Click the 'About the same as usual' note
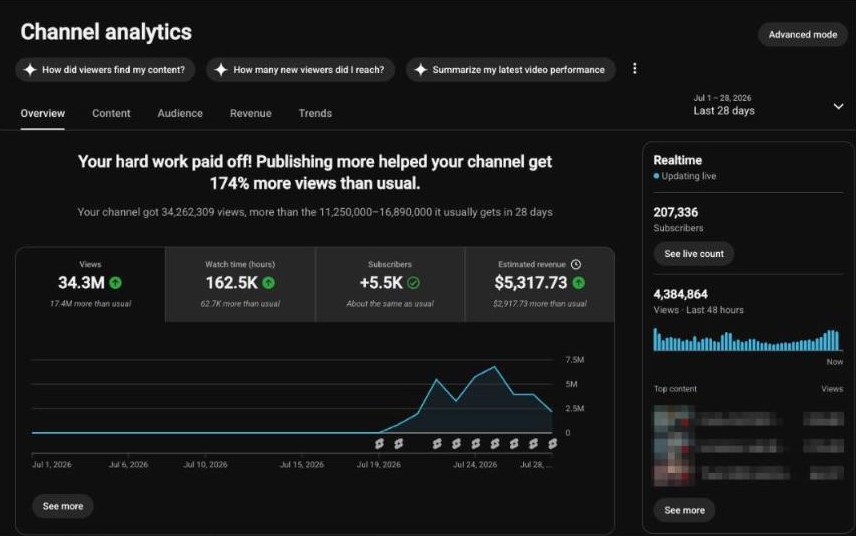856x536 pixels. pyautogui.click(x=390, y=304)
